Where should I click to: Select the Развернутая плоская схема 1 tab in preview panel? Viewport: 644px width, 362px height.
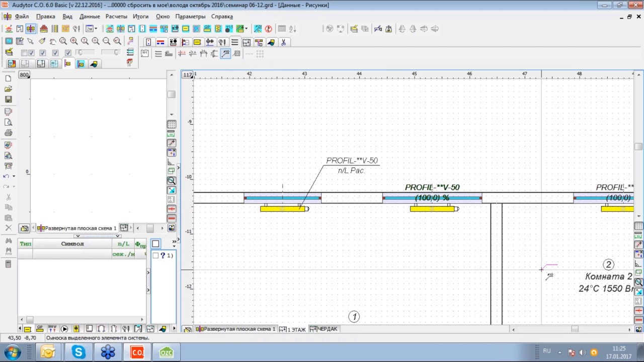click(76, 228)
